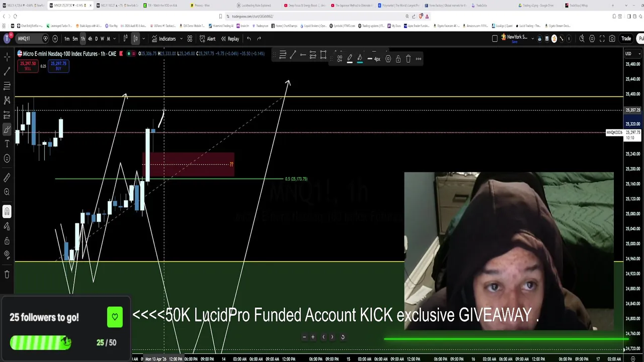The width and height of the screenshot is (644, 362).
Task: Zoom in chart plus button
Action: point(312,337)
